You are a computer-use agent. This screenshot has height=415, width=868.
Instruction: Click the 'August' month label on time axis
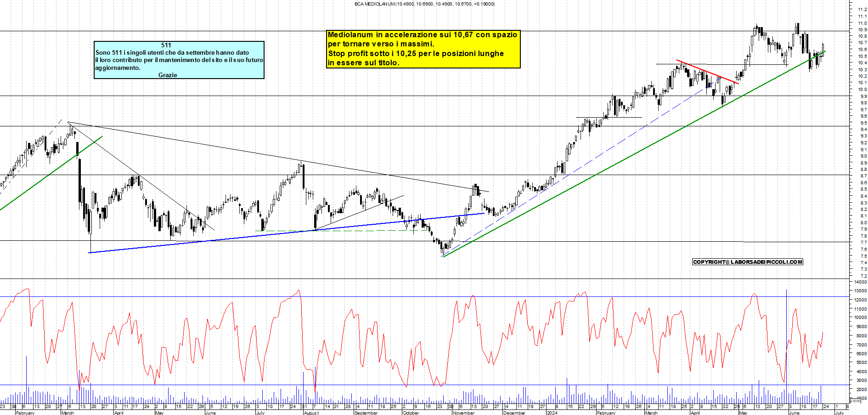311,413
